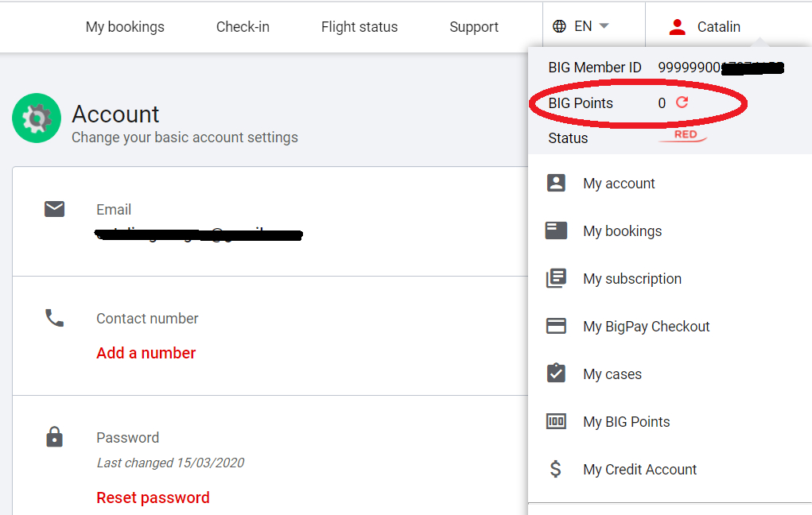Click the Add a number link
Screen dimensions: 812x515
[146, 353]
